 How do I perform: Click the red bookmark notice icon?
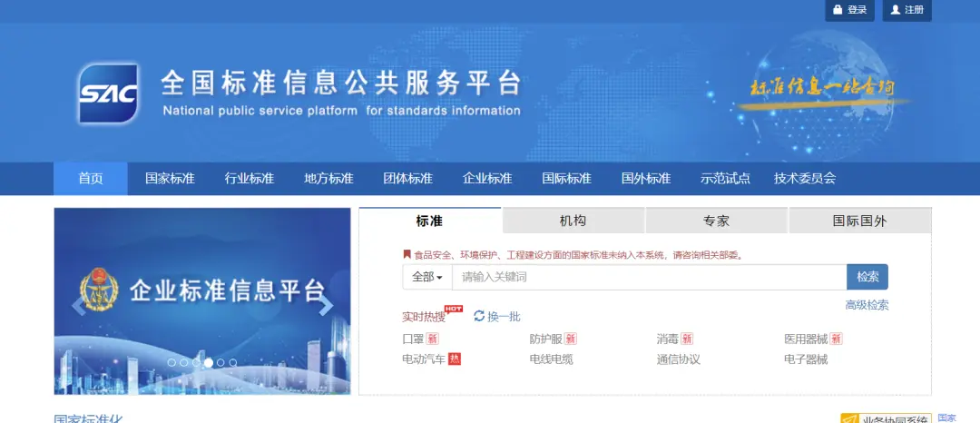click(407, 254)
